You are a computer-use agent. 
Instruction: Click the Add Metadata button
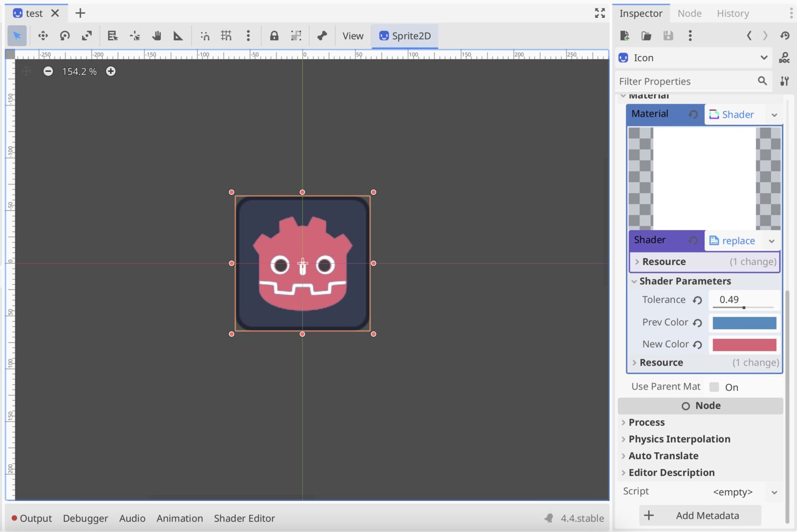point(700,516)
